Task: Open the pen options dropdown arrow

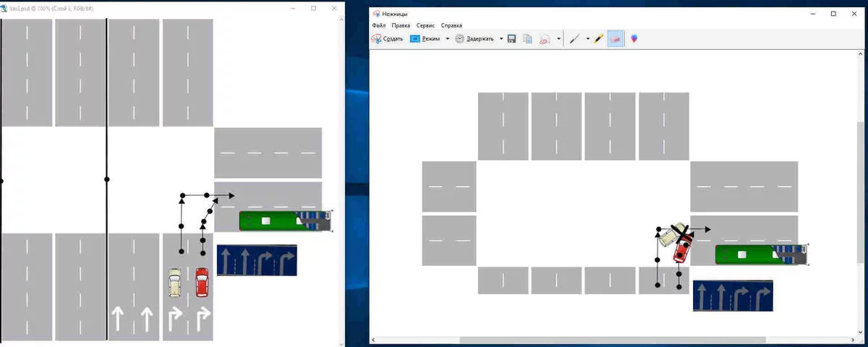Action: coord(587,39)
